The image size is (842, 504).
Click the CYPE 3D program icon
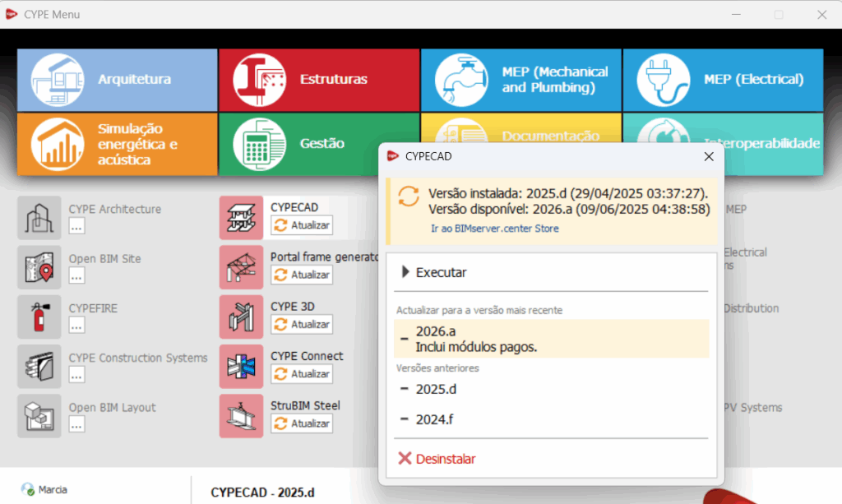241,317
